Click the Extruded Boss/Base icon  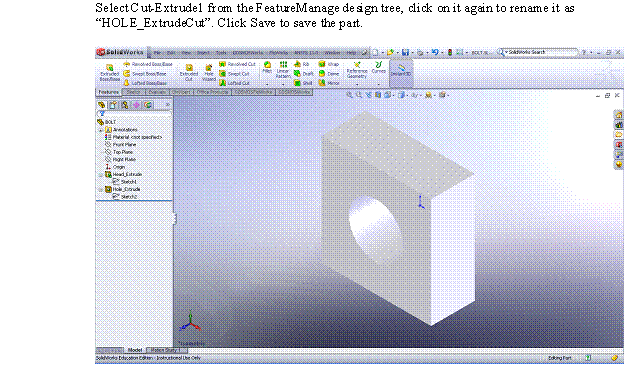pos(109,72)
